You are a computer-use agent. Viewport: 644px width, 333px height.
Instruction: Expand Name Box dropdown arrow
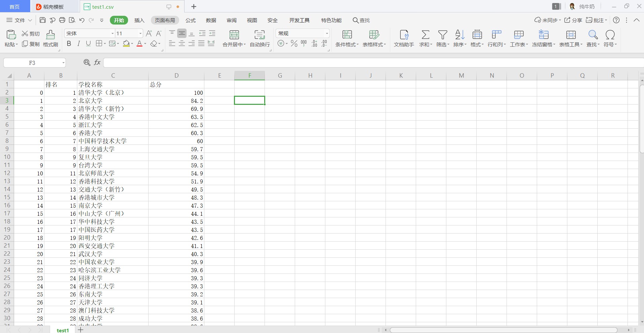(x=63, y=63)
